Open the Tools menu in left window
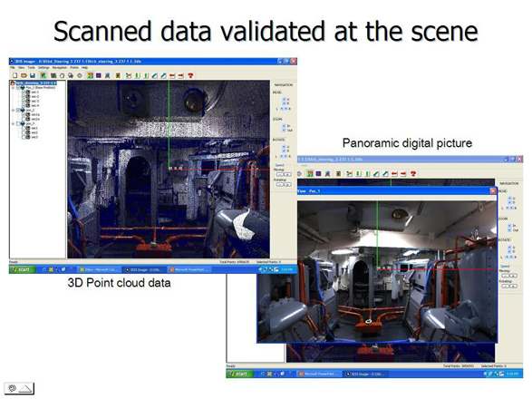The width and height of the screenshot is (532, 399). point(31,68)
